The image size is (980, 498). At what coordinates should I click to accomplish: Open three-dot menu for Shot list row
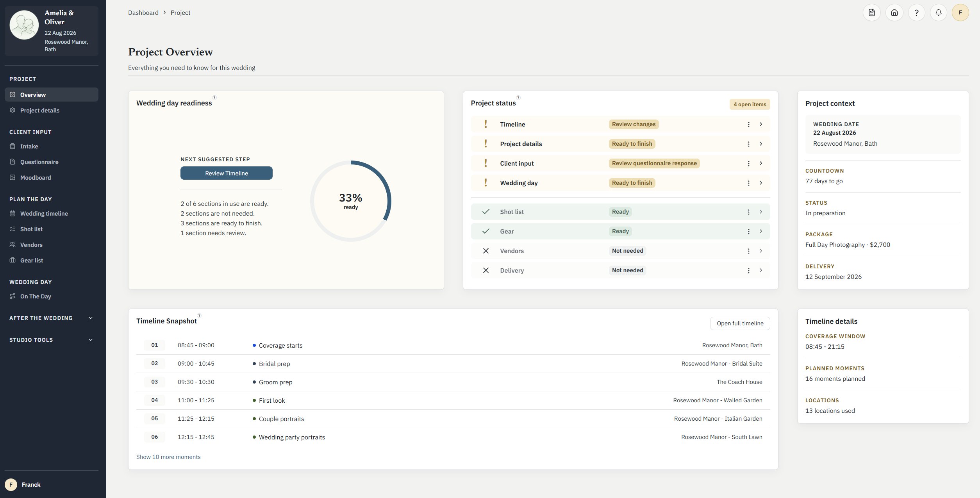click(748, 212)
